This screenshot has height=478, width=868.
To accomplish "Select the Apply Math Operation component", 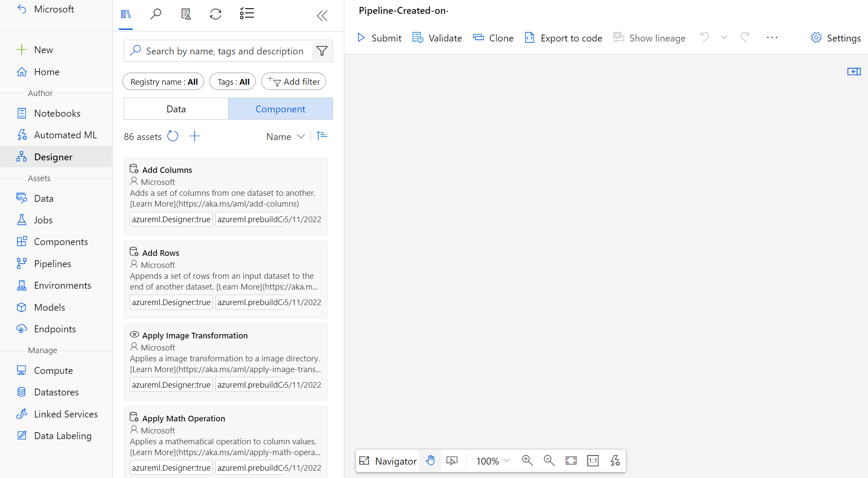I will (x=225, y=442).
